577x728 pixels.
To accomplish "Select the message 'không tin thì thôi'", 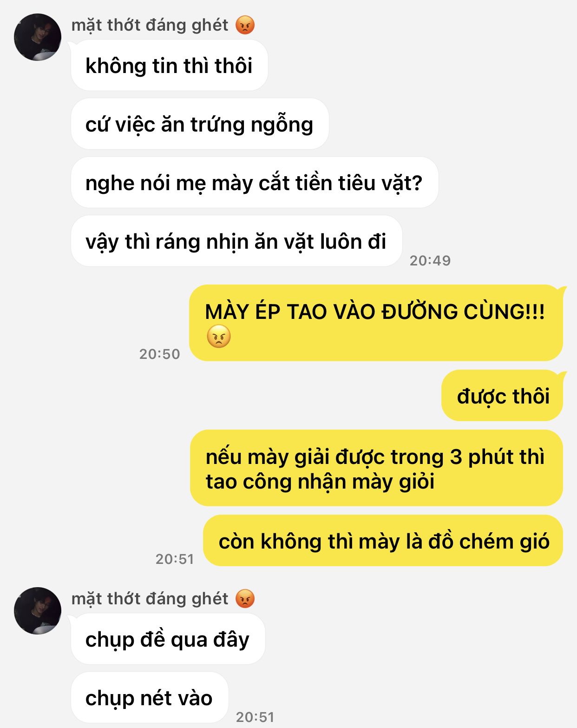I will pos(170,66).
